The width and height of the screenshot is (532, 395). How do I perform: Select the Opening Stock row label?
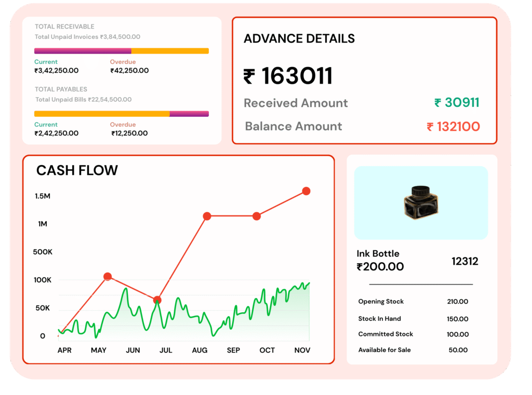(x=381, y=302)
